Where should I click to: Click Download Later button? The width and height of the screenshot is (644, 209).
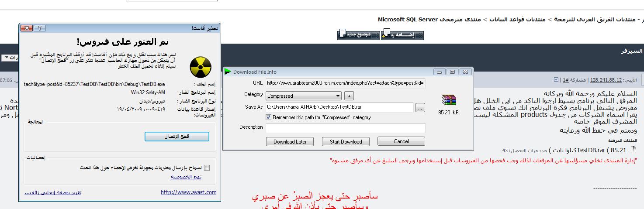pyautogui.click(x=290, y=141)
